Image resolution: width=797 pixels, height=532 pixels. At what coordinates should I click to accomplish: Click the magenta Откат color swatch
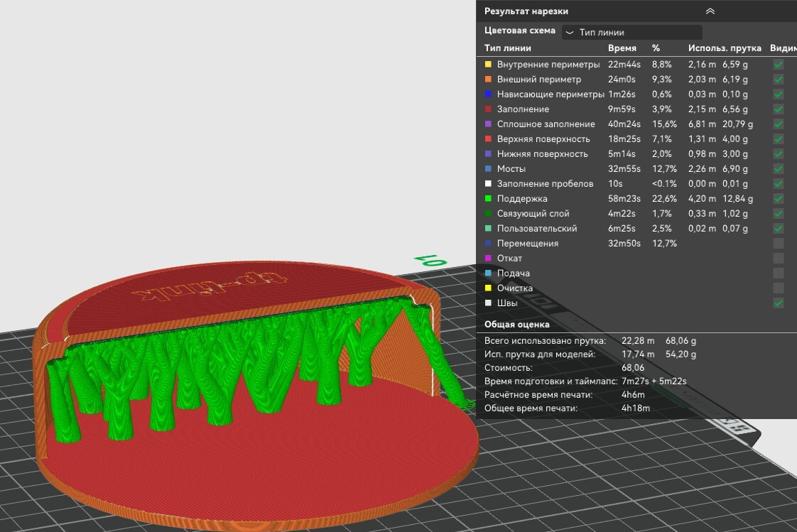coord(488,259)
